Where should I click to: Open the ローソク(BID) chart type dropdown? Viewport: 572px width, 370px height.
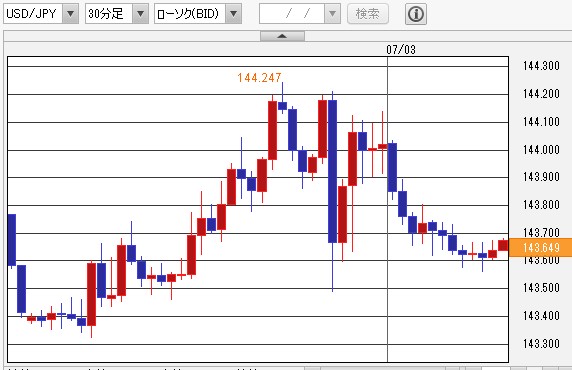[x=233, y=14]
